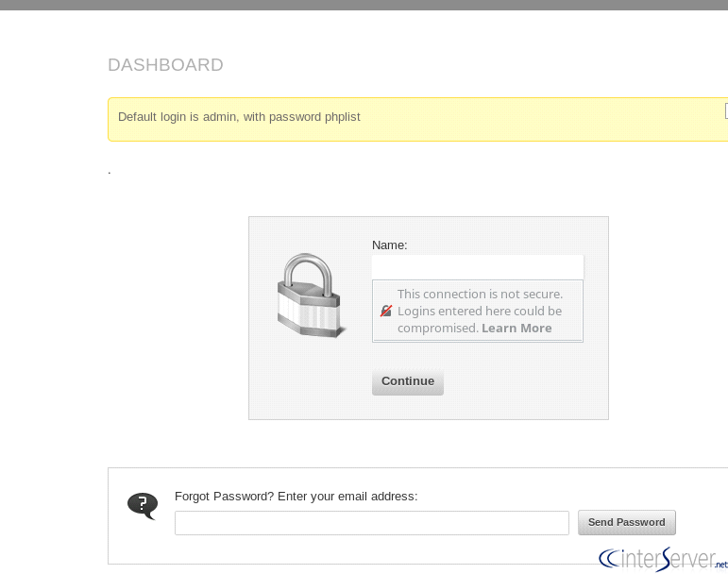The width and height of the screenshot is (728, 574).
Task: Click the InterServer logo
Action: tap(663, 559)
